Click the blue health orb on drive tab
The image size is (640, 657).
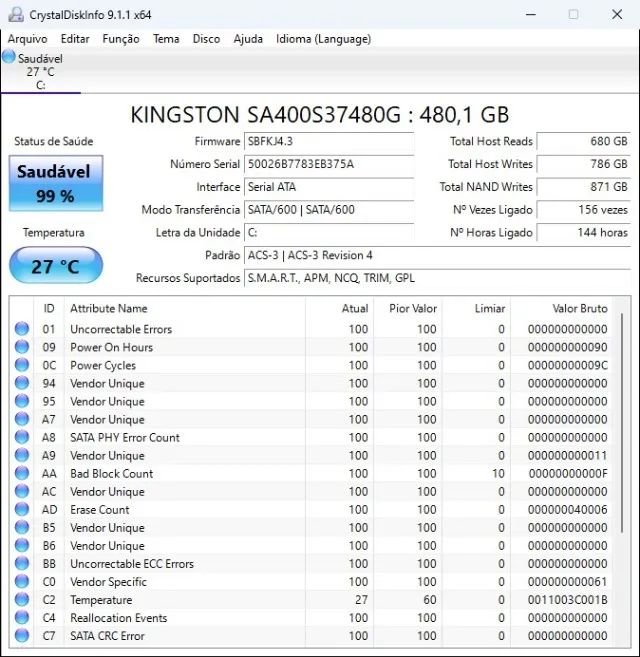point(8,56)
